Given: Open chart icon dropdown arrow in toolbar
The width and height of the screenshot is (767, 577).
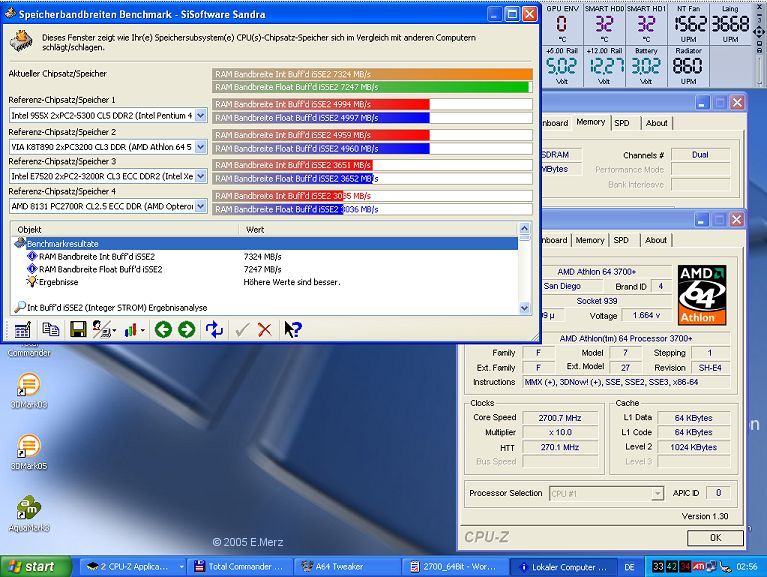Looking at the screenshot, I should [142, 331].
